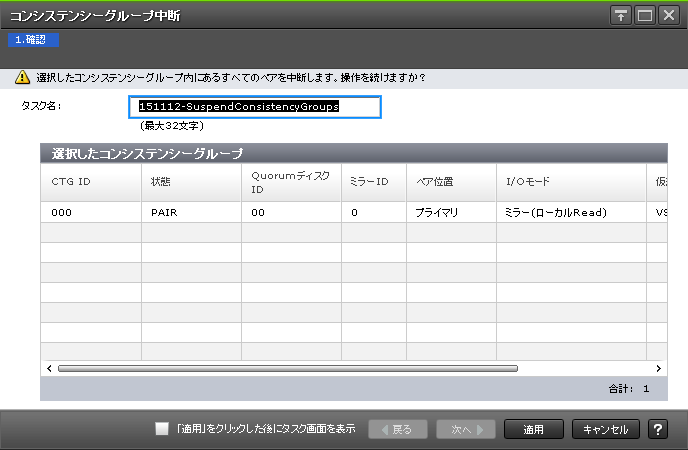Maximize the dialog window
Image resolution: width=688 pixels, height=450 pixels.
644,15
